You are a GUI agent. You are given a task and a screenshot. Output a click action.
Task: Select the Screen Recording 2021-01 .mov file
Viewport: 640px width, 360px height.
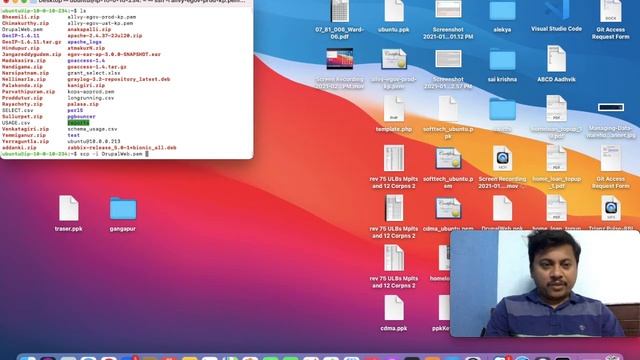point(502,158)
